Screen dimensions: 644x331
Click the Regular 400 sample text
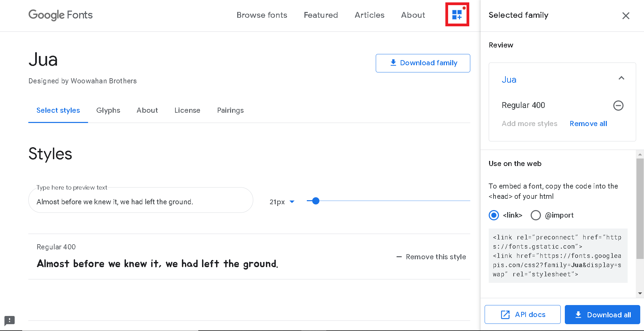pyautogui.click(x=157, y=264)
